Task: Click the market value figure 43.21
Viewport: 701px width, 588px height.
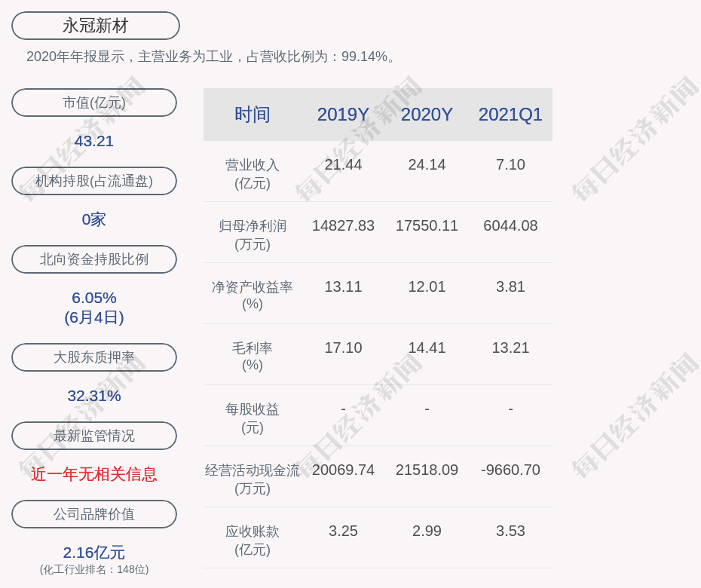Action: [94, 141]
